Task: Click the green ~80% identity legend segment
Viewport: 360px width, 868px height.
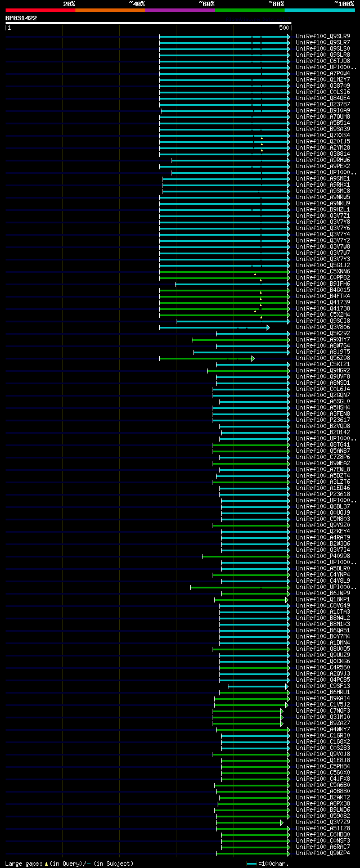Action: 250,10
